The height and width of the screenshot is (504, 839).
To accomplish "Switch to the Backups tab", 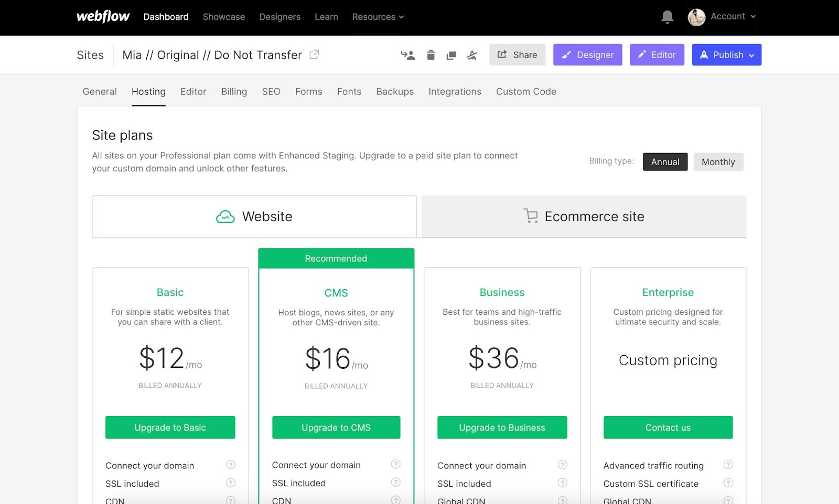I will [395, 92].
